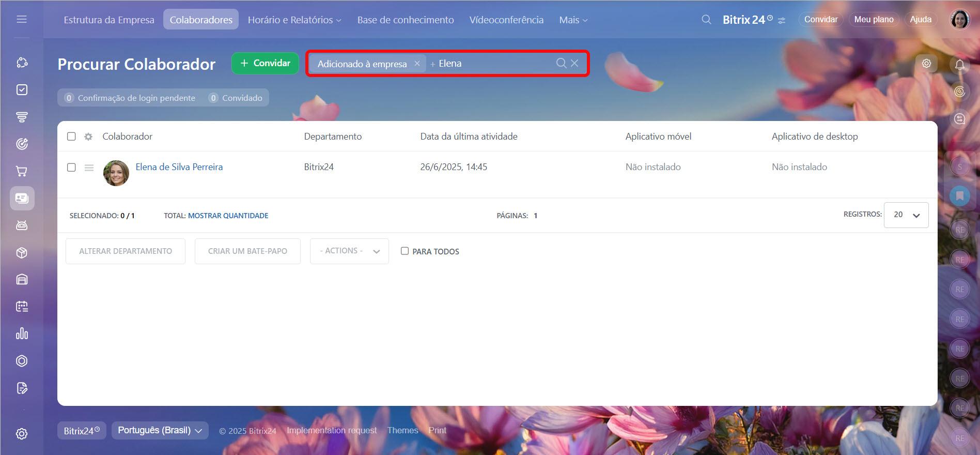Click Elena de Silva Perreira's avatar photo

tap(116, 173)
